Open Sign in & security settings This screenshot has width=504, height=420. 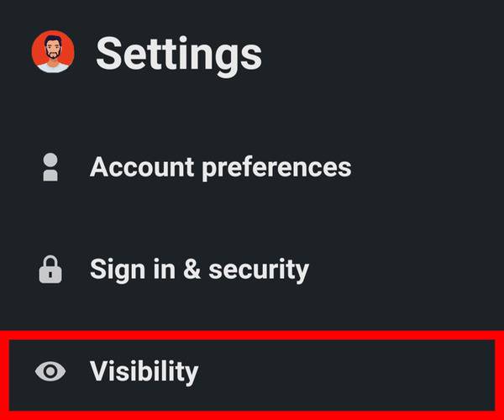[199, 270]
